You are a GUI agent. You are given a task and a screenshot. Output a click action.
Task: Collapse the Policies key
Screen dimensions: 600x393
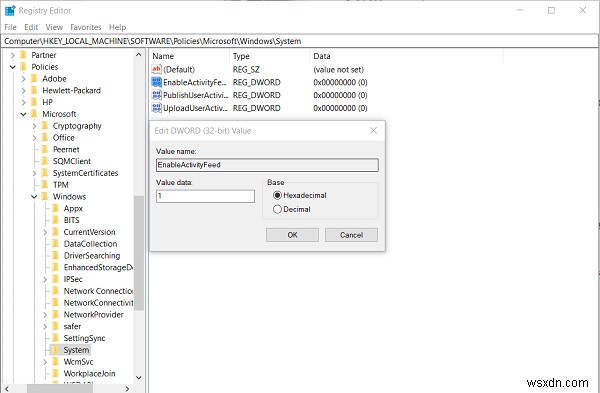coord(13,67)
